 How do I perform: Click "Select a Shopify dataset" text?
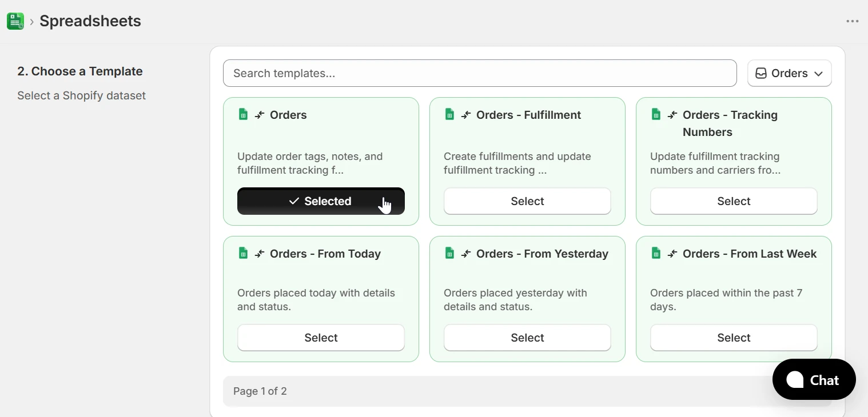[x=81, y=95]
